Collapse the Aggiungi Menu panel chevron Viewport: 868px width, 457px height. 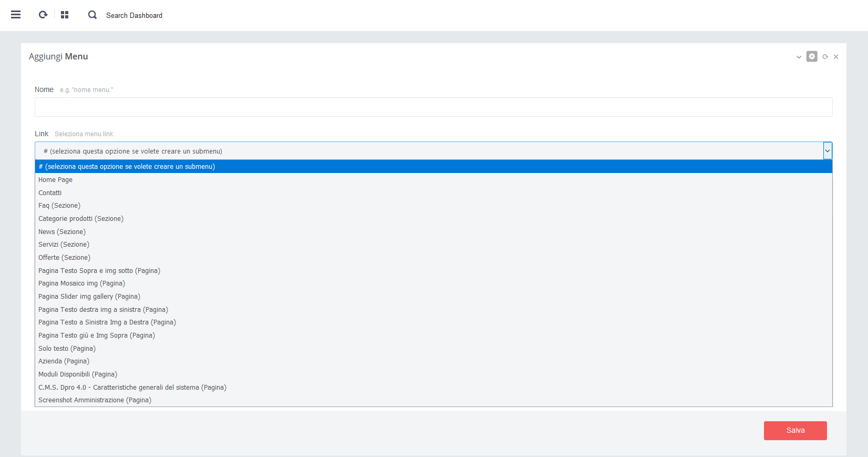point(799,57)
